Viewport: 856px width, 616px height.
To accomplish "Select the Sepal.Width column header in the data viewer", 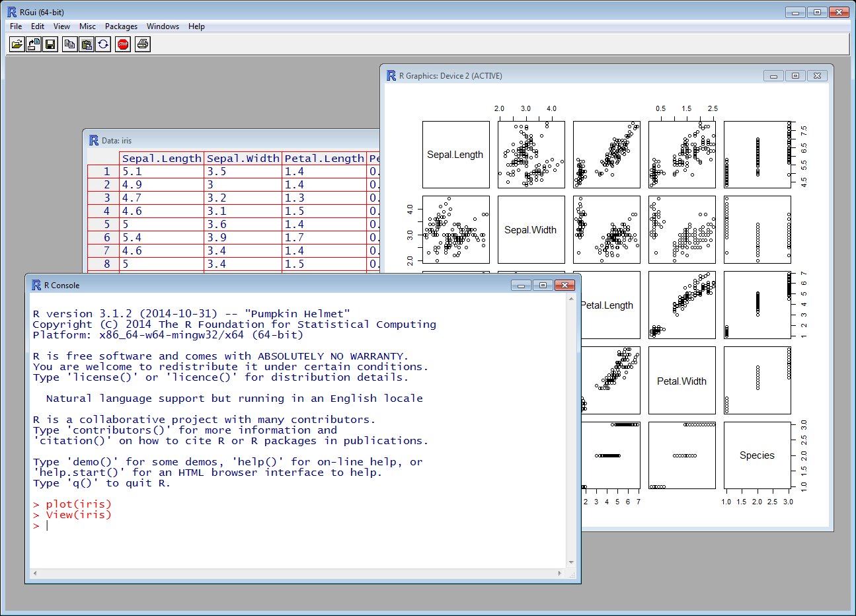I will [243, 159].
